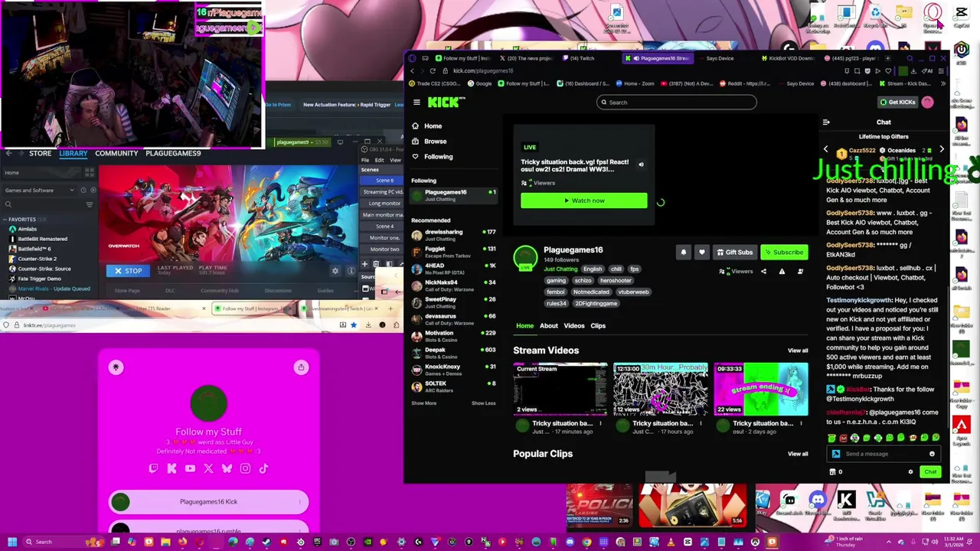Open Steam STORE tab
Screen dimensions: 980x551
(x=40, y=153)
